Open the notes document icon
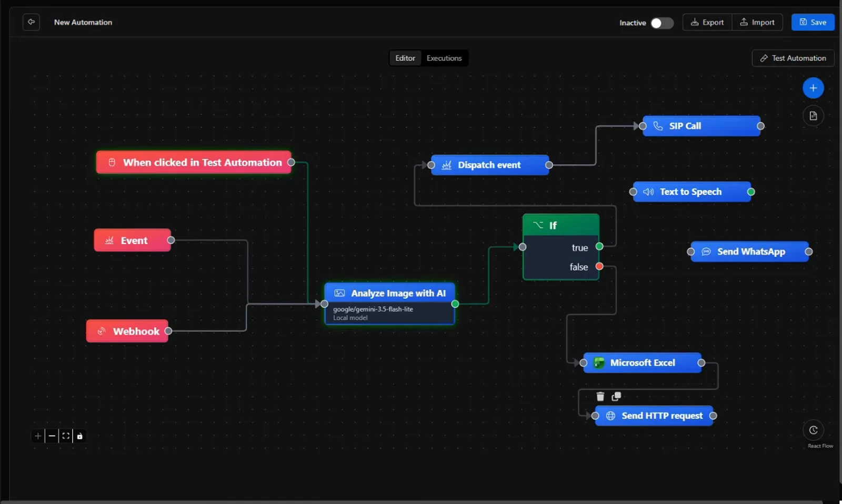The height and width of the screenshot is (504, 842). click(813, 116)
